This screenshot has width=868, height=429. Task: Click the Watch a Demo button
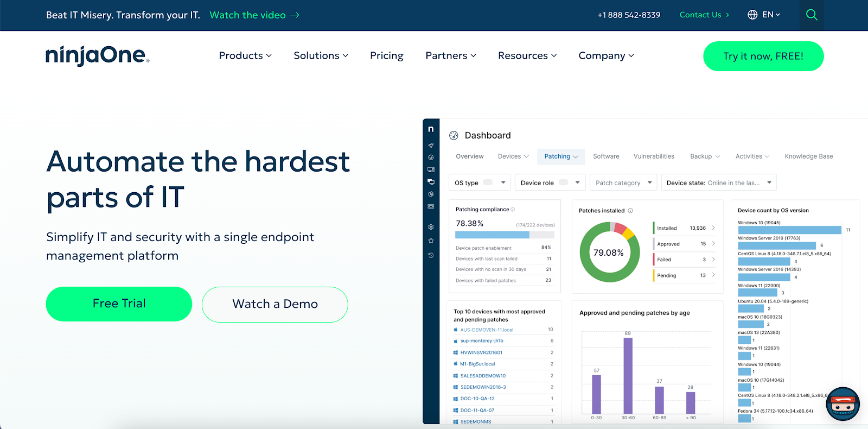point(275,304)
